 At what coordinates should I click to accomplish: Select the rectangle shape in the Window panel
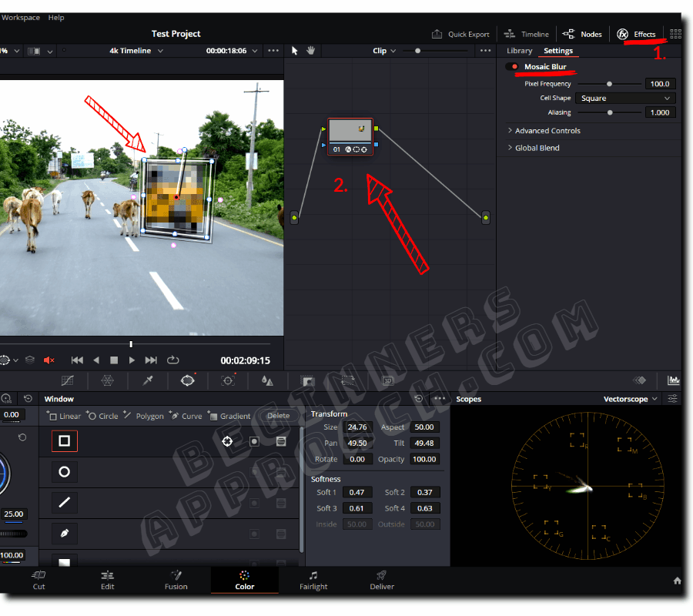point(64,440)
